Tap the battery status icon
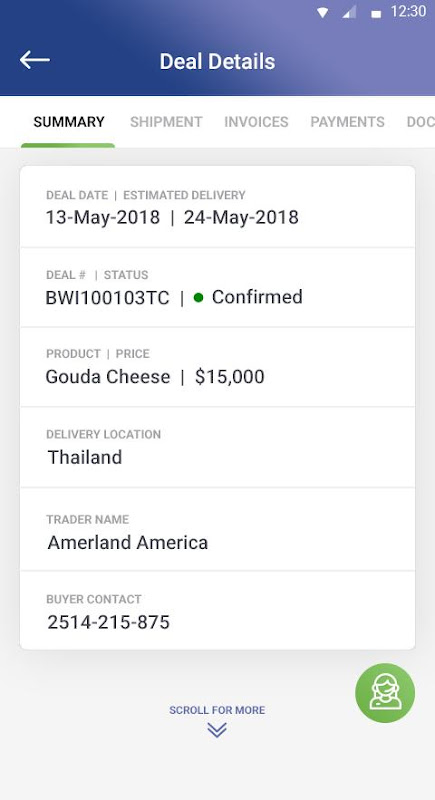Viewport: 435px width, 800px height. pos(376,14)
